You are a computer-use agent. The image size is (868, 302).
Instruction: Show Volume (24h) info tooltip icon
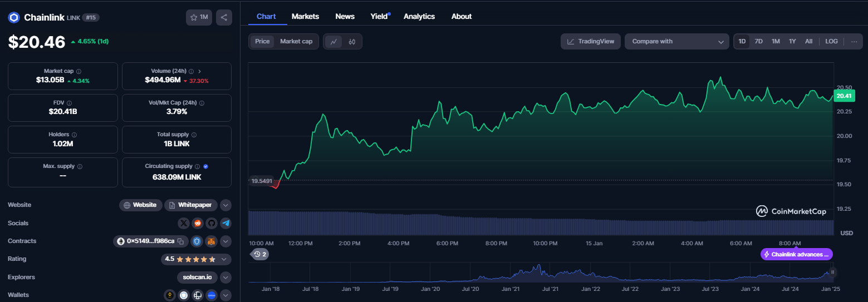[x=191, y=71]
